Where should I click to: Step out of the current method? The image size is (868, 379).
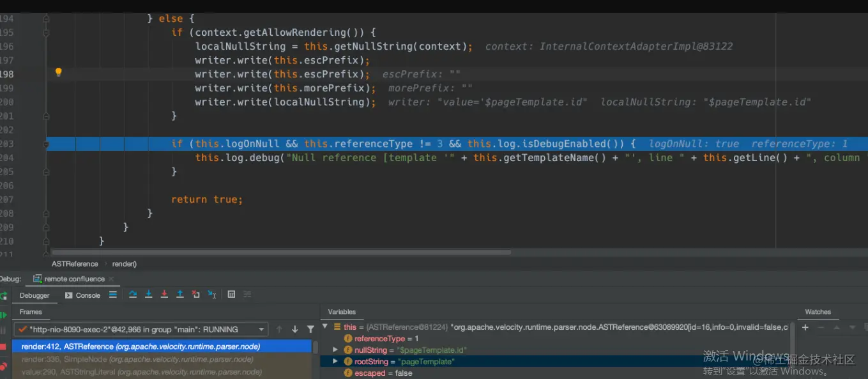click(180, 295)
